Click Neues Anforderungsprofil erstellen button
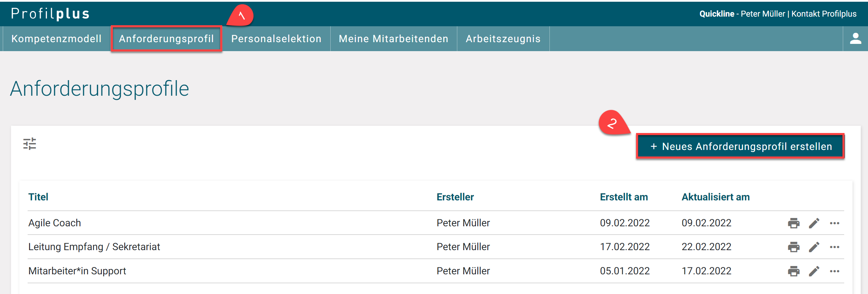 (740, 146)
